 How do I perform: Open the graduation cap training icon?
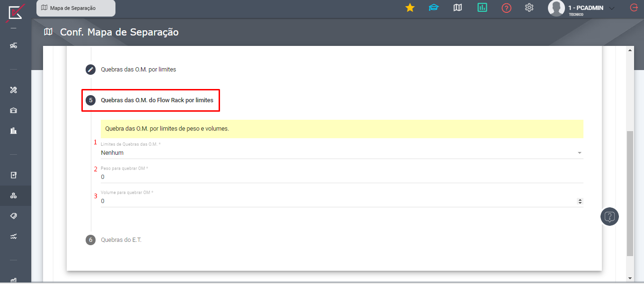pyautogui.click(x=433, y=8)
